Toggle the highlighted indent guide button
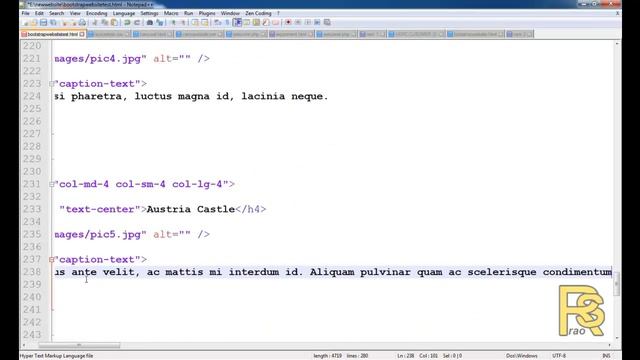 coord(236,22)
